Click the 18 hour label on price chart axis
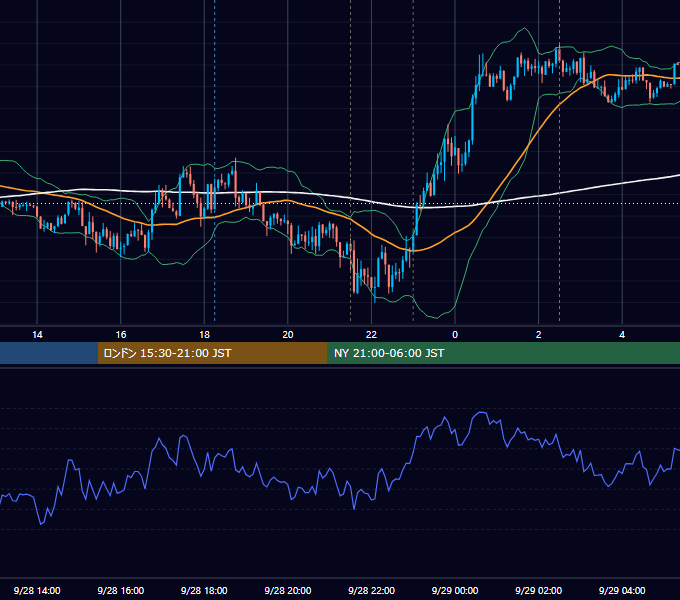 [x=204, y=335]
